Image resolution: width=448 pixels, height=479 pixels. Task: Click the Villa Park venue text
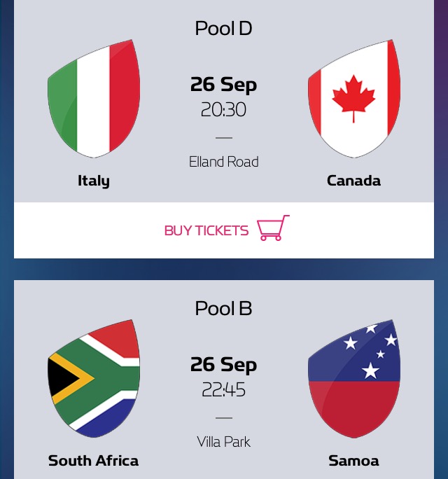(x=224, y=442)
